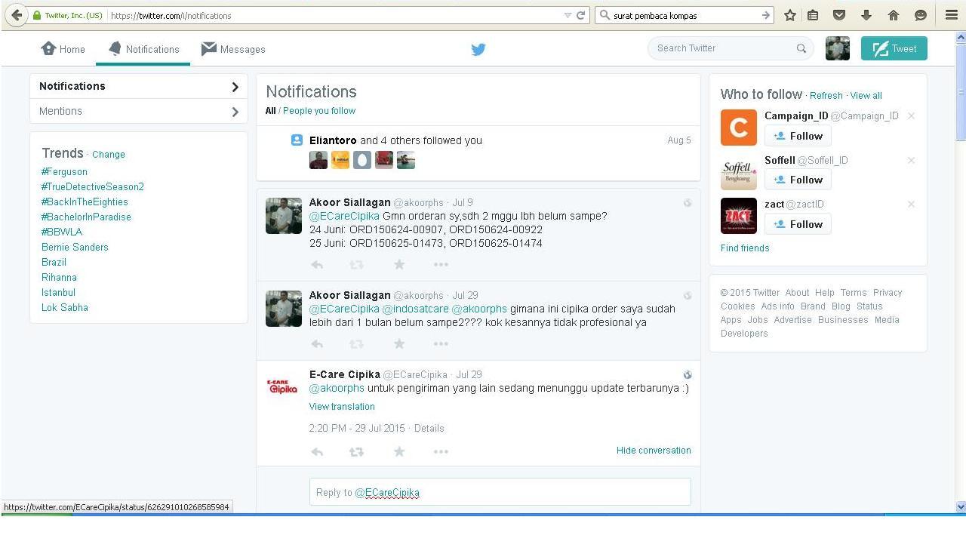Collapse thread with Hide conversation
This screenshot has width=966, height=560.
(x=654, y=450)
